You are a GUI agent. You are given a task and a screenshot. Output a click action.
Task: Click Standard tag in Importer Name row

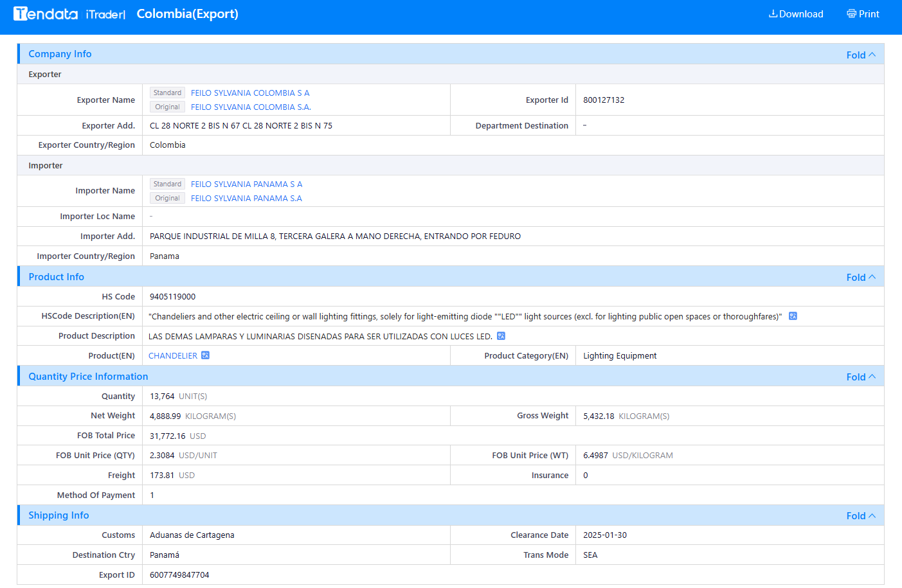point(167,184)
